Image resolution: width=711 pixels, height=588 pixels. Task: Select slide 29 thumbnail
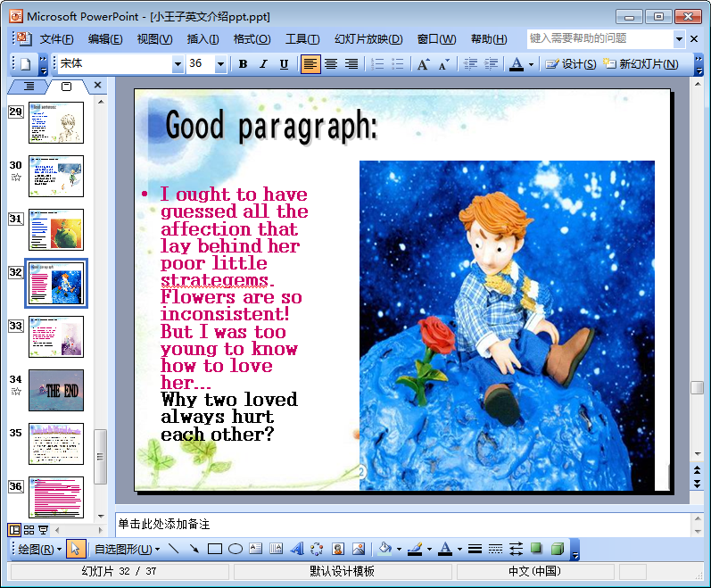point(56,122)
